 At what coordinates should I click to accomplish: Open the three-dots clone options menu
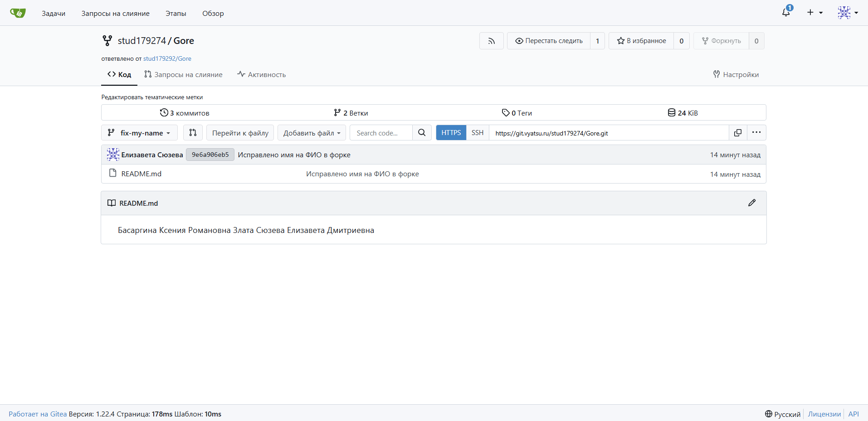point(756,133)
